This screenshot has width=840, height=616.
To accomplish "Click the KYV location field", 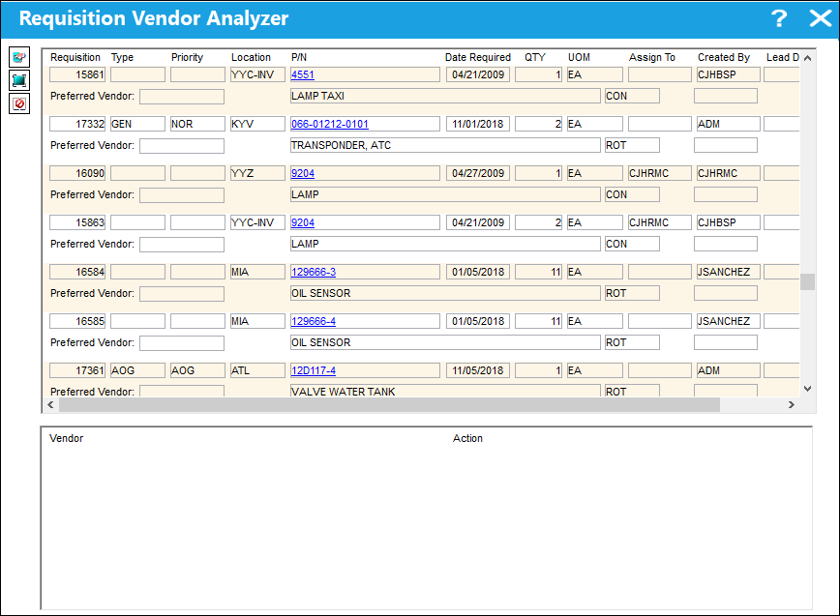I will (x=257, y=124).
